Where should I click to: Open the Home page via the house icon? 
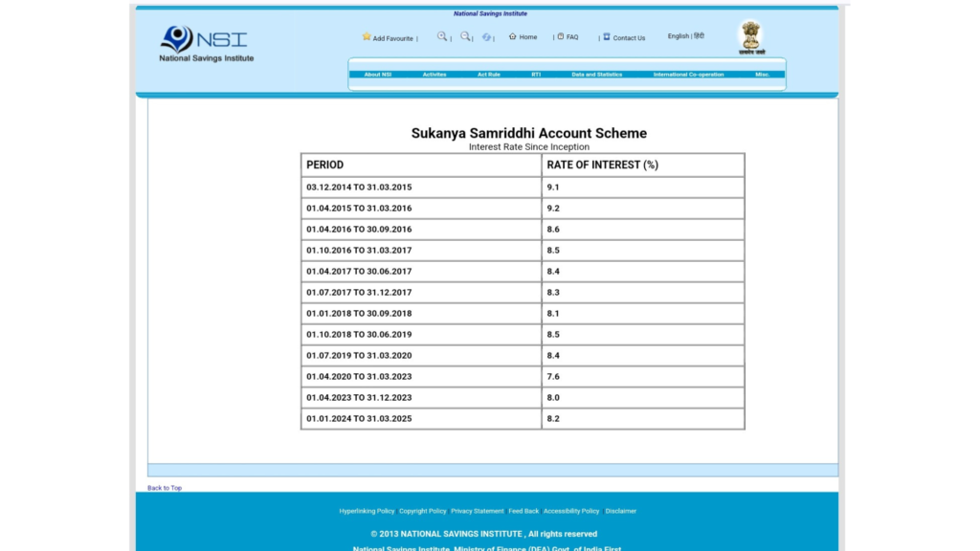tap(512, 36)
